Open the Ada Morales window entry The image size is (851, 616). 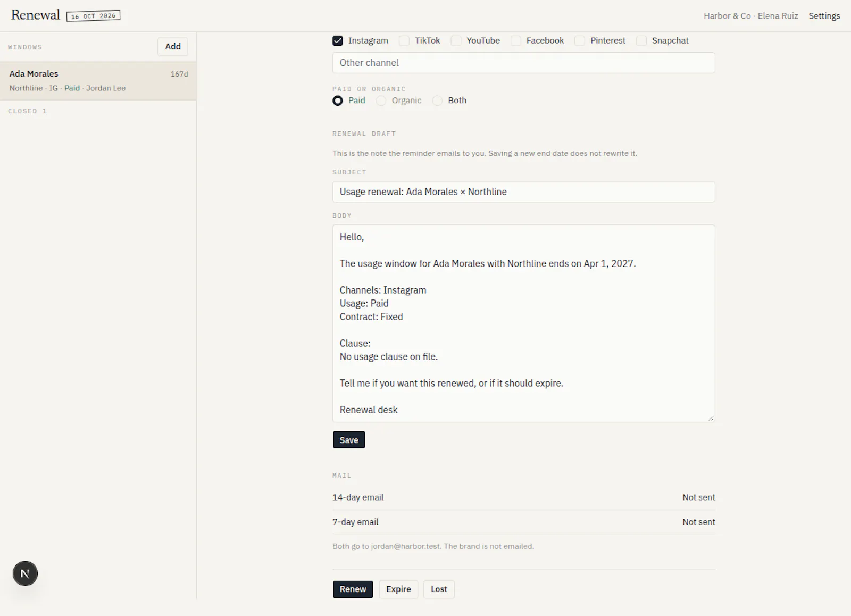point(98,81)
